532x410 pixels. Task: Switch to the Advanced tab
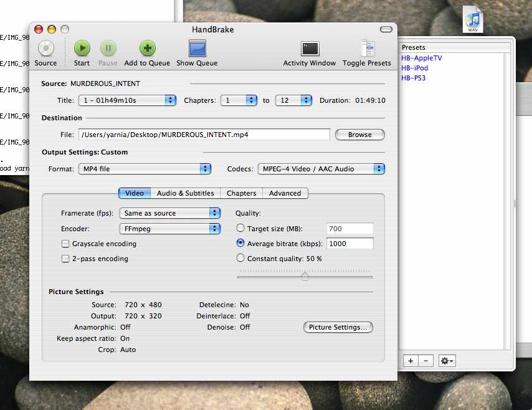tap(285, 193)
